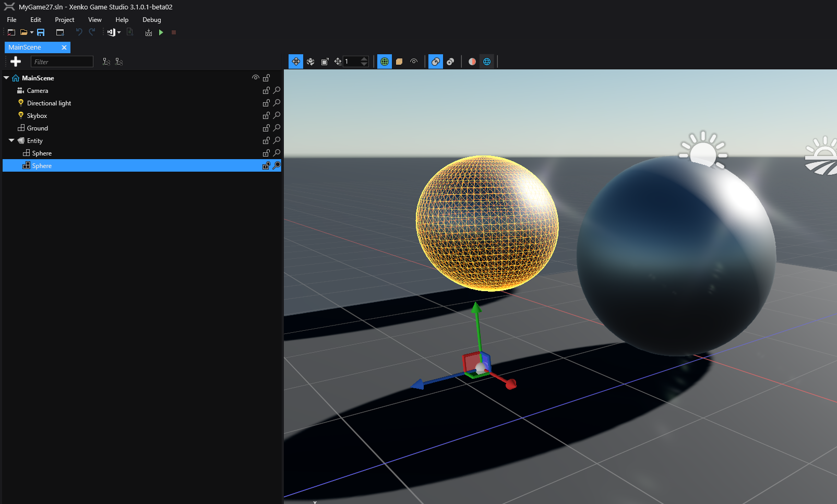Close the current project session icon
837x504 pixels.
(x=11, y=32)
